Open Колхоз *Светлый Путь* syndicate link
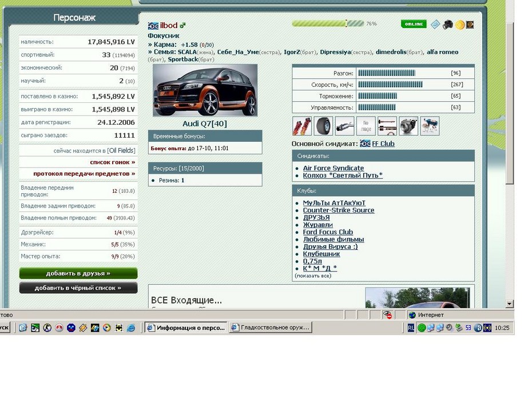 (343, 175)
